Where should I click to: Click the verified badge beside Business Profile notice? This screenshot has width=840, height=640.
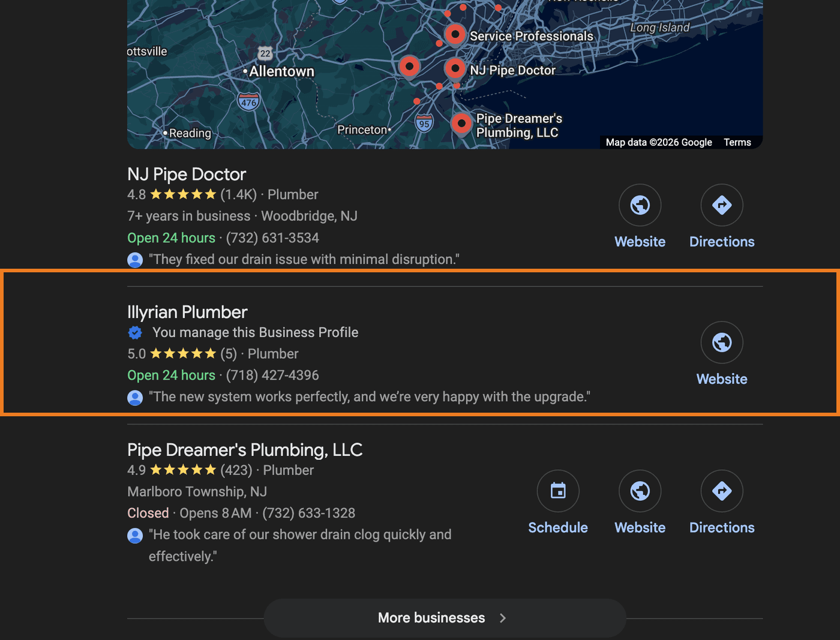[x=136, y=332]
